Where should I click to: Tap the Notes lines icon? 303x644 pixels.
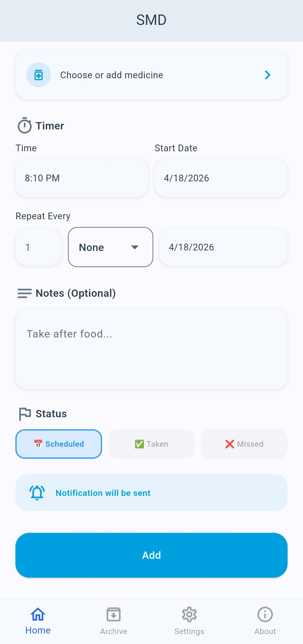25,293
